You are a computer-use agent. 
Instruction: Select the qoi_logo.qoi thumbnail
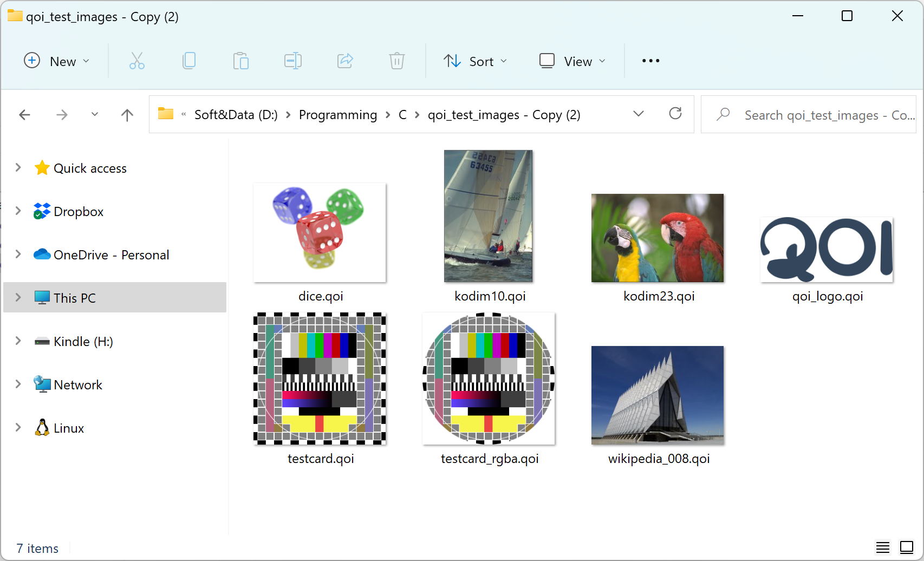pos(827,249)
